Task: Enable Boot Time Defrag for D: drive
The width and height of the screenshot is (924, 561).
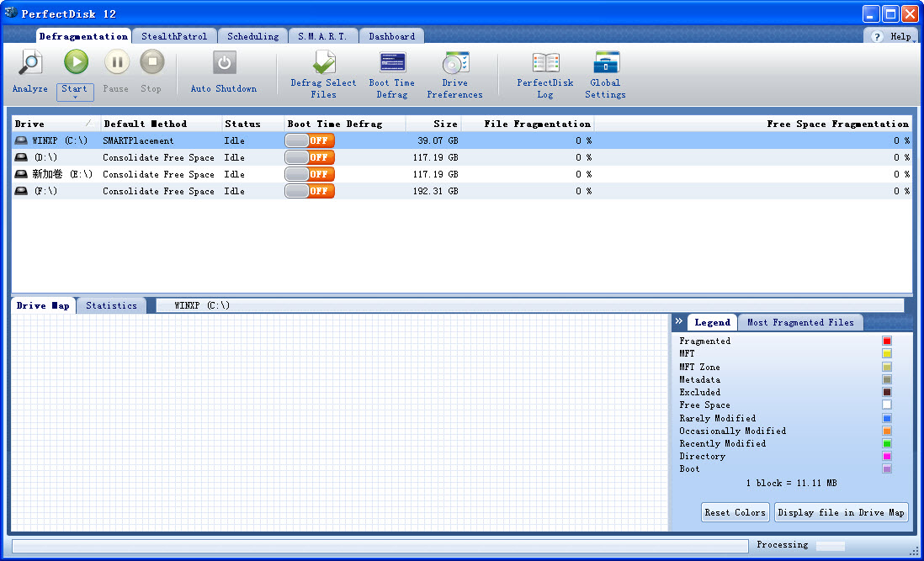Action: 310,157
